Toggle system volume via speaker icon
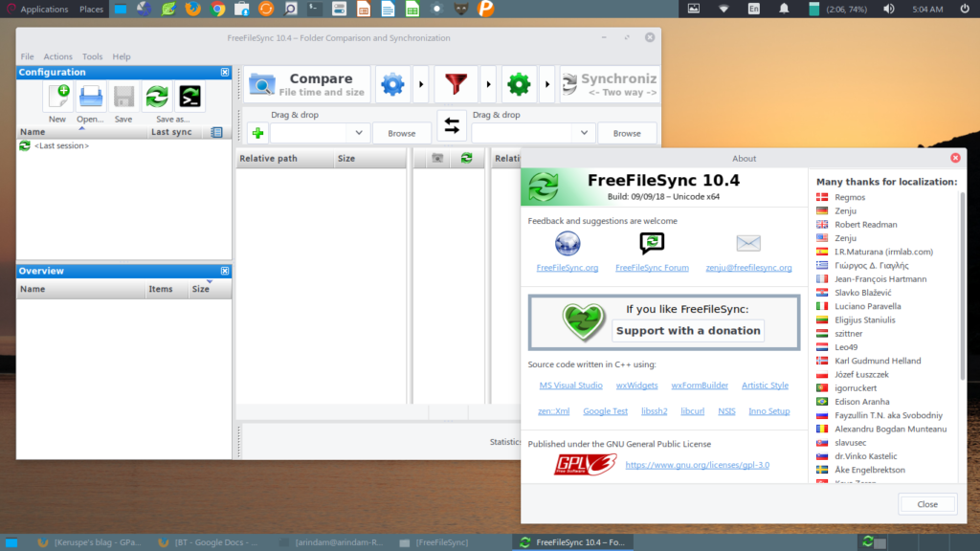The width and height of the screenshot is (980, 551). [x=887, y=9]
